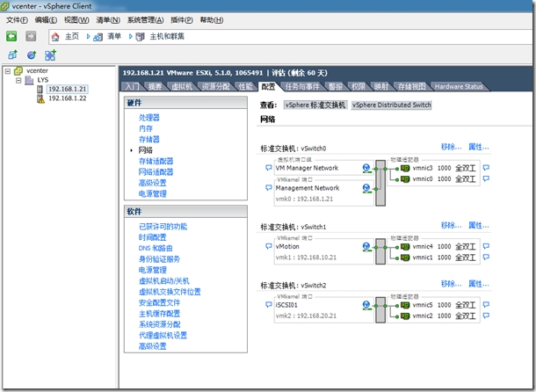Click info bubble right of vmnic3
Image resolution: width=536 pixels, height=392 pixels.
coord(486,168)
